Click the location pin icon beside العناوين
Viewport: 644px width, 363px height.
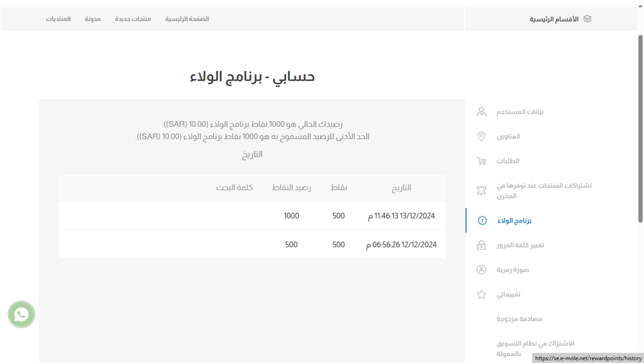[x=481, y=136]
